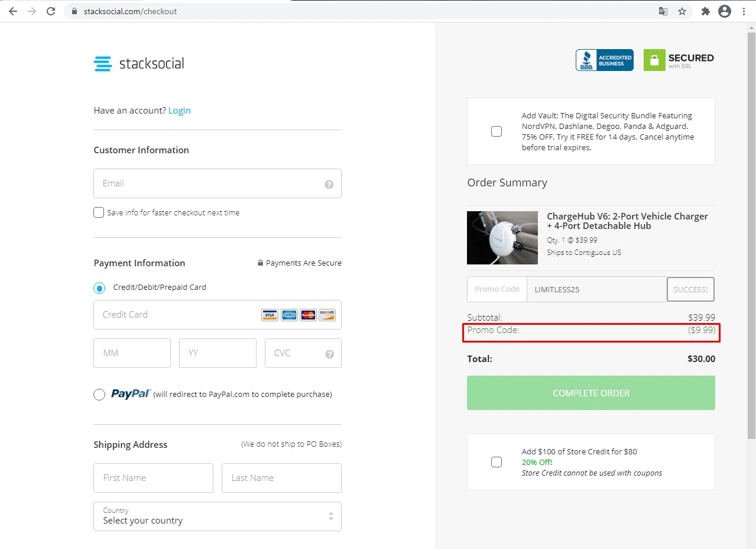The height and width of the screenshot is (549, 756).
Task: Click the LIMITLESS25 promo code field
Action: tap(597, 289)
